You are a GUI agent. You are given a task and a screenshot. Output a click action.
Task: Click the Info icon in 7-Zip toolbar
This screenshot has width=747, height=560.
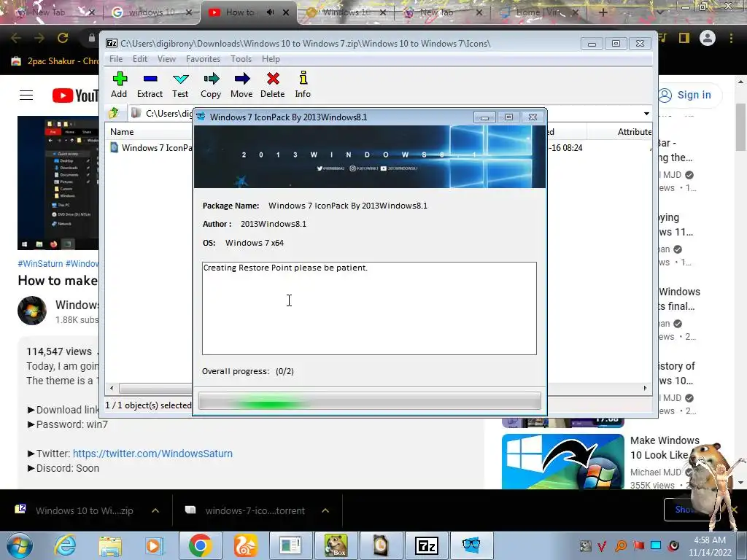[x=303, y=85]
